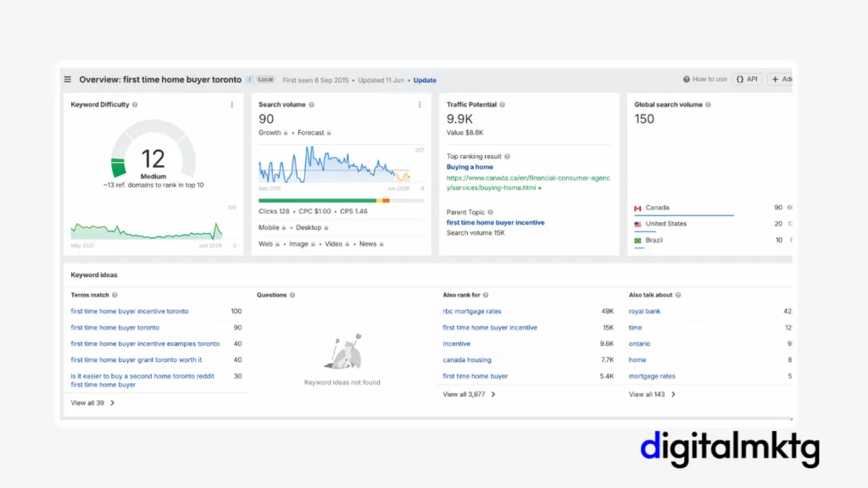Open Keyword Difficulty three-dot options menu
The width and height of the screenshot is (868, 488).
tap(231, 105)
